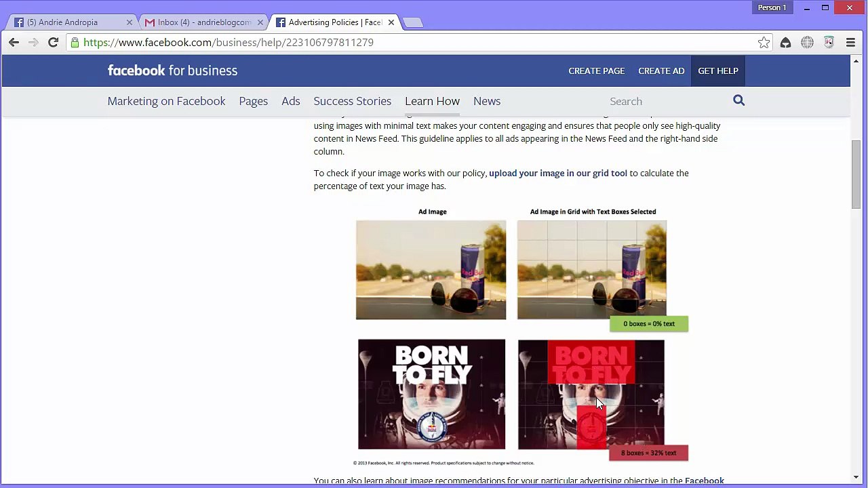Screen dimensions: 868x488
Task: Open Chrome hamburger menu
Action: 850,43
